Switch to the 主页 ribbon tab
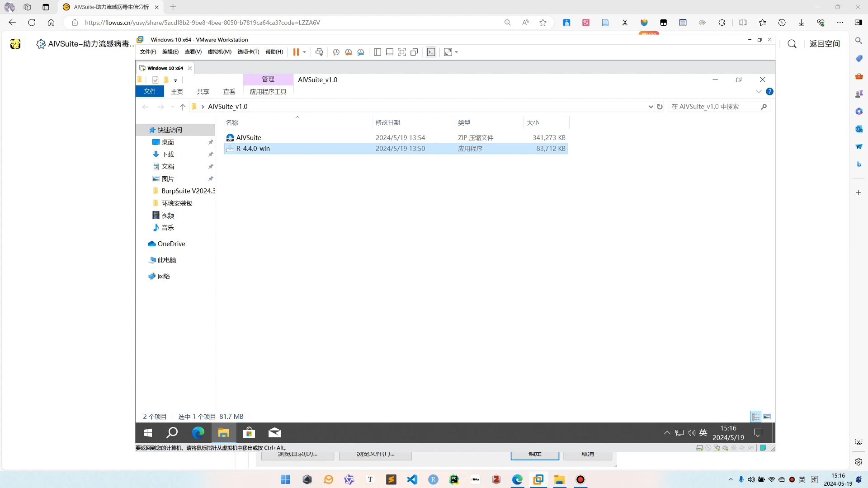The height and width of the screenshot is (488, 868). tap(177, 92)
